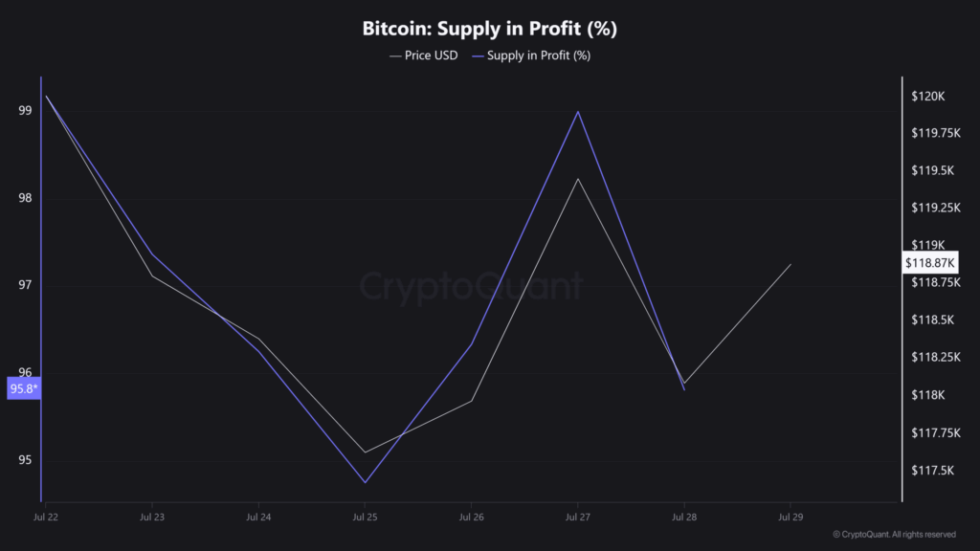Screen dimensions: 980x551
Task: Toggle the Supply in Profit (%) legend series
Action: pyautogui.click(x=538, y=55)
